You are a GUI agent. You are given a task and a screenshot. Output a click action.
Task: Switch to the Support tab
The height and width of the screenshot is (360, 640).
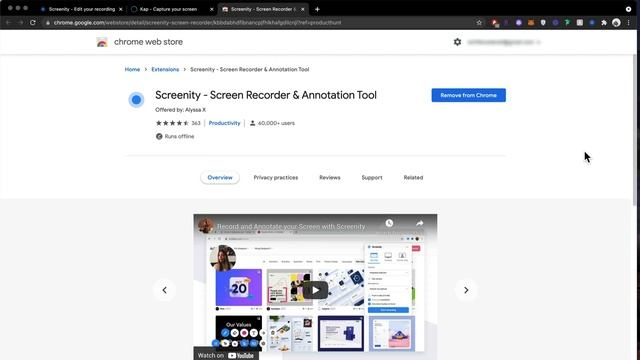pos(372,178)
